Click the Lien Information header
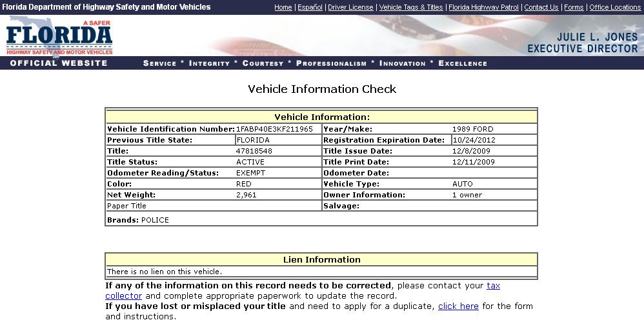The height and width of the screenshot is (329, 644). click(321, 260)
